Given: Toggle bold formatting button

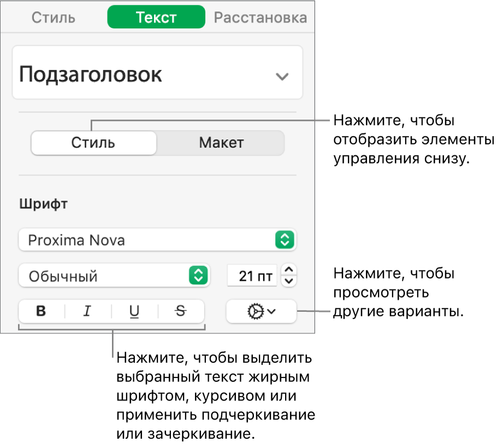Looking at the screenshot, I should tap(41, 311).
